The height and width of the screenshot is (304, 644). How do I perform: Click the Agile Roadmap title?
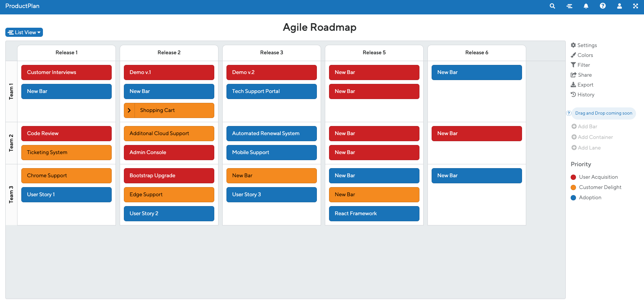[x=320, y=27]
